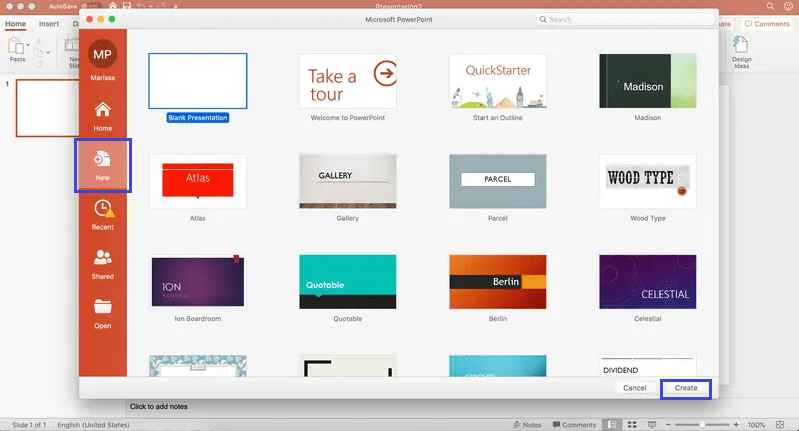Click English (United States) language indicator
This screenshot has height=431, width=799.
tap(93, 425)
